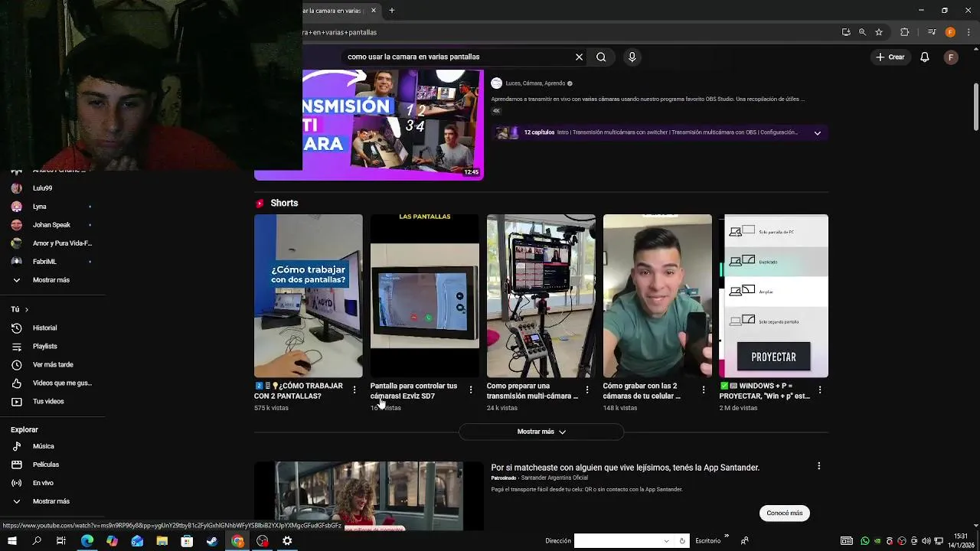The image size is (980, 551).
Task: Open options menu for grabar con 2 cámaras short
Action: (704, 390)
